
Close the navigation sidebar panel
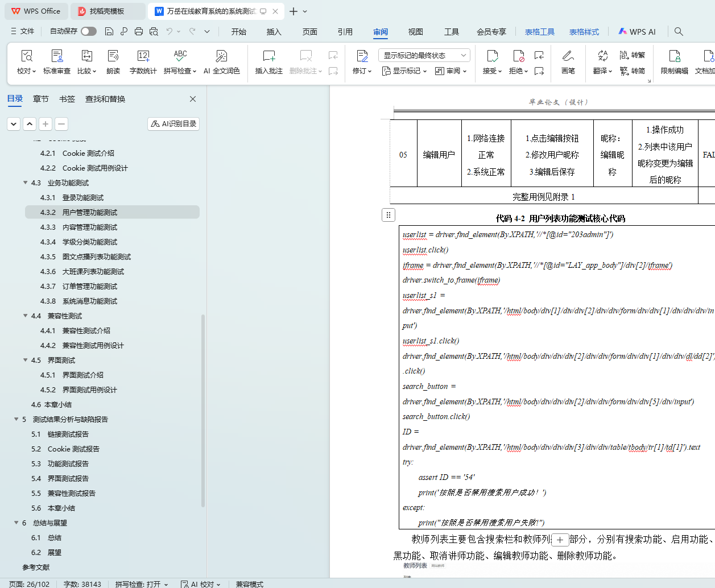click(x=193, y=99)
